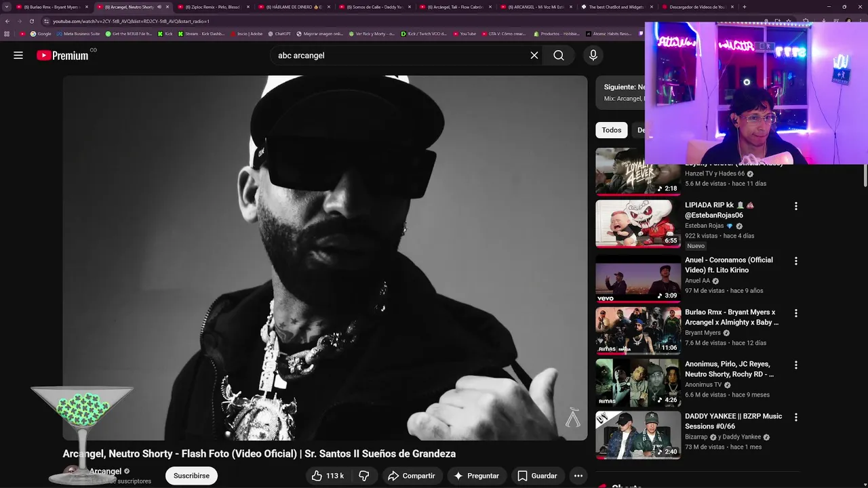Open Burlao Rmx thumbnail in suggestions
This screenshot has height=488, width=868.
pos(638,331)
